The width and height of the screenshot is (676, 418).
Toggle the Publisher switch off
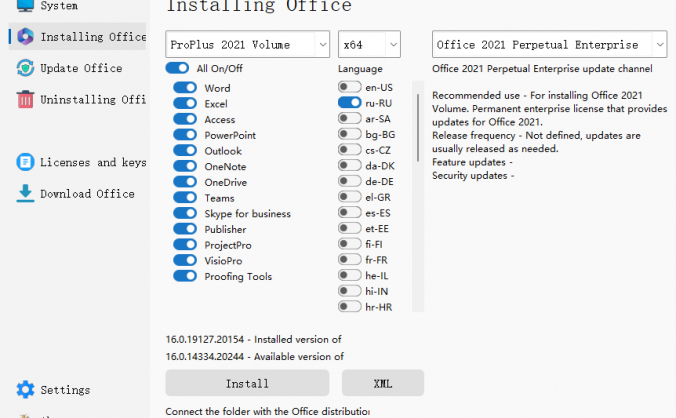click(185, 229)
